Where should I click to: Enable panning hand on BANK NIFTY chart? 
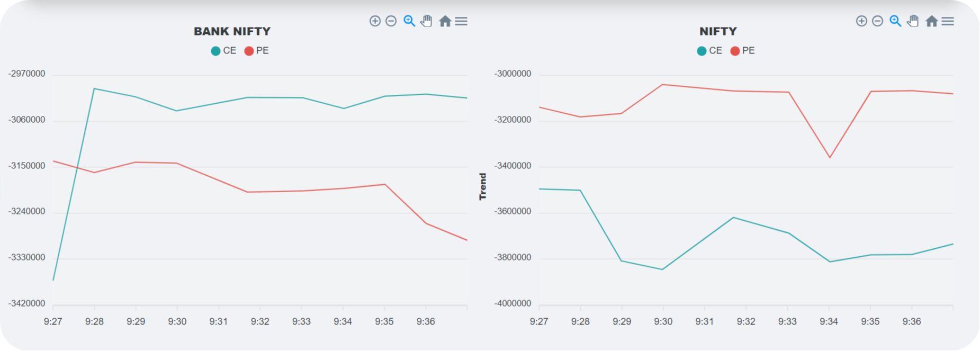[x=426, y=21]
